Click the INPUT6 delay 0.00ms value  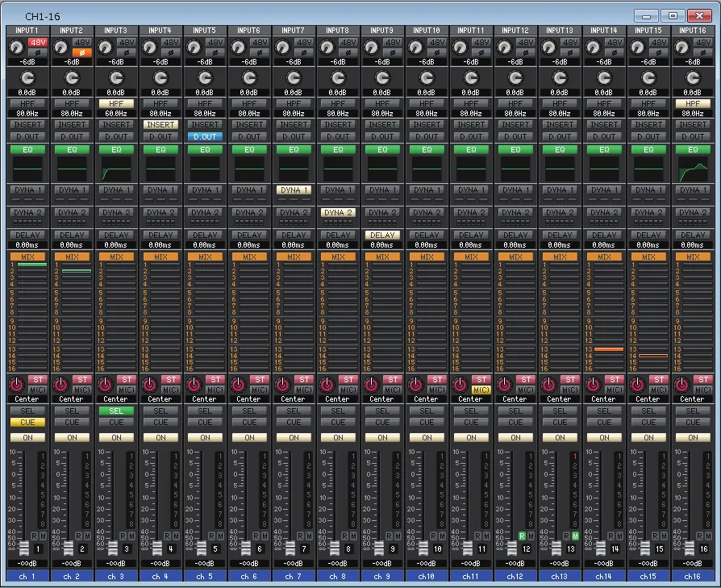click(x=249, y=245)
